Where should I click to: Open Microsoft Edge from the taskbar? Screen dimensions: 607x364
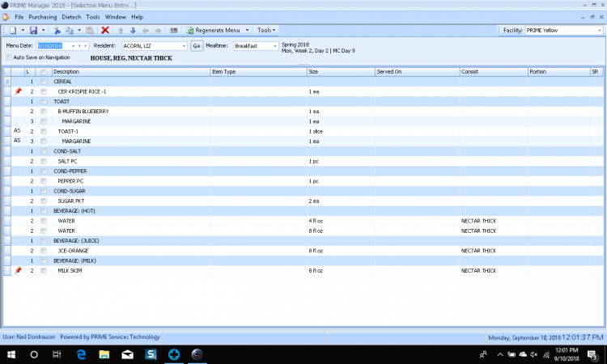point(81,354)
